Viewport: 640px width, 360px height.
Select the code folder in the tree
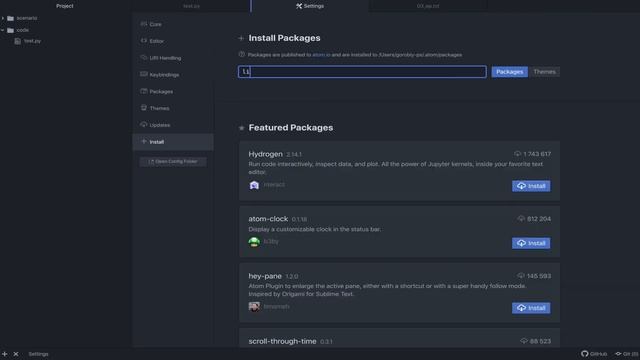coord(18,30)
